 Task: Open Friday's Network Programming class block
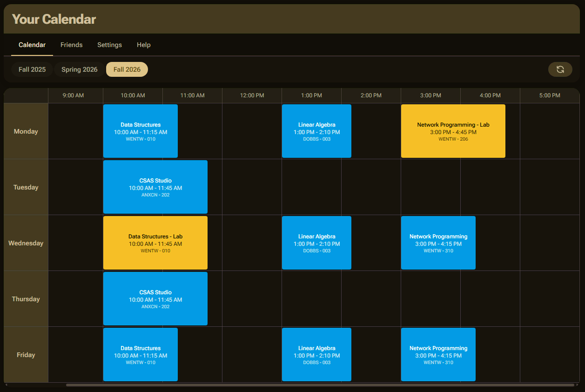pos(438,355)
